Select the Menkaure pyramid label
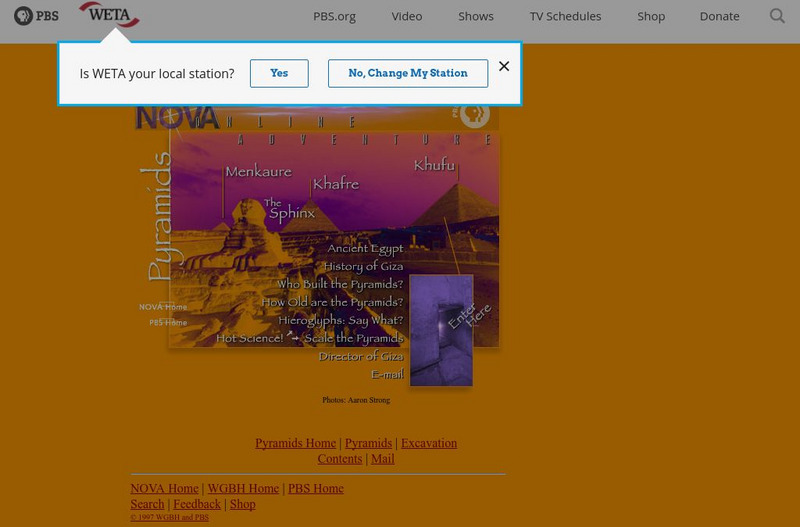Screen dimensions: 800x527 tap(259, 172)
